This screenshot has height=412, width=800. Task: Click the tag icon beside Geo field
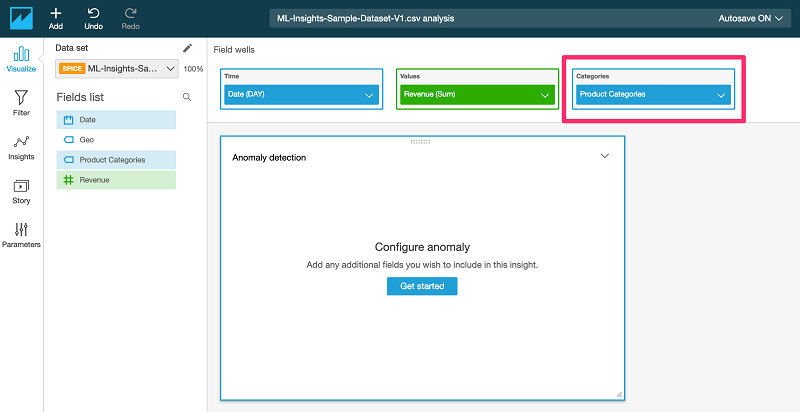(68, 140)
